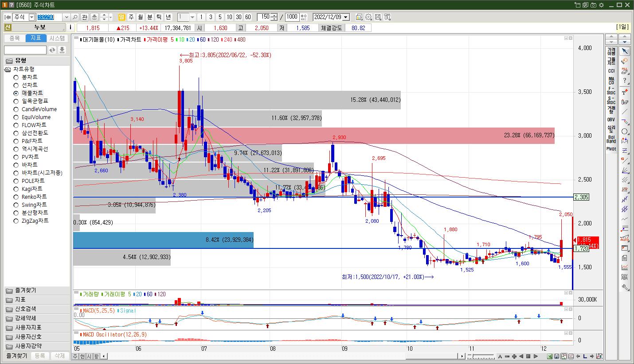Open the 주식 market type dropdown
634x364 pixels.
(x=31, y=17)
